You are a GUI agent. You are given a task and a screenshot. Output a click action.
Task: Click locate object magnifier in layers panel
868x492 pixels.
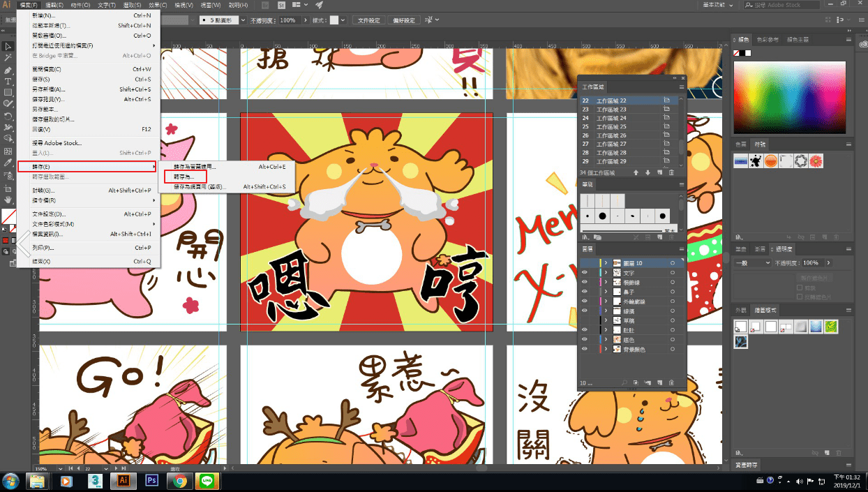coord(624,382)
